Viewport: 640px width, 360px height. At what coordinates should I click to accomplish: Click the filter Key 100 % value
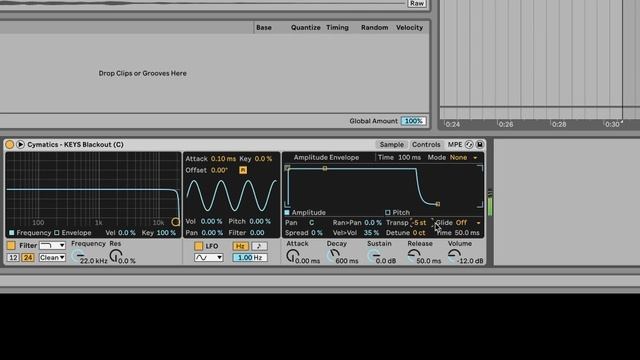pos(167,233)
